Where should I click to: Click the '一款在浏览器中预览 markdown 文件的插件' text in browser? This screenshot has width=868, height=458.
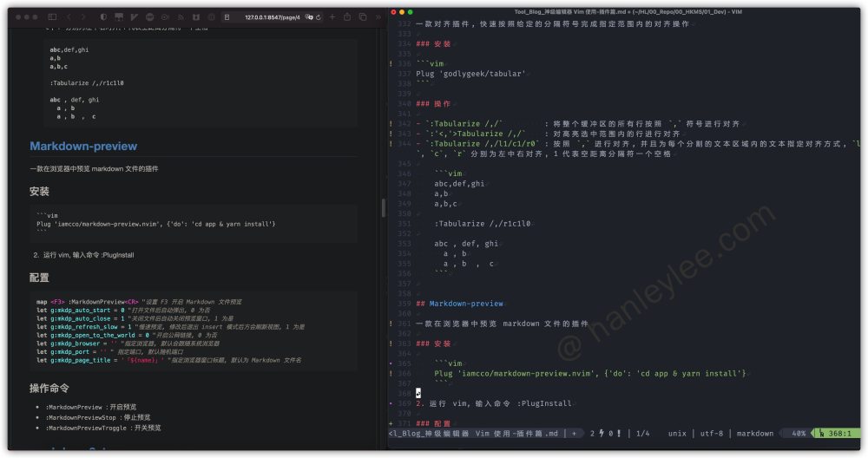(x=94, y=168)
